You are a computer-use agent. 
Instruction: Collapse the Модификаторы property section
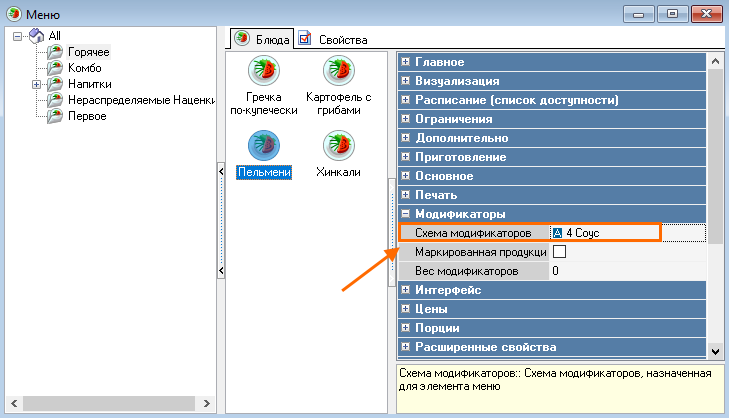click(405, 214)
